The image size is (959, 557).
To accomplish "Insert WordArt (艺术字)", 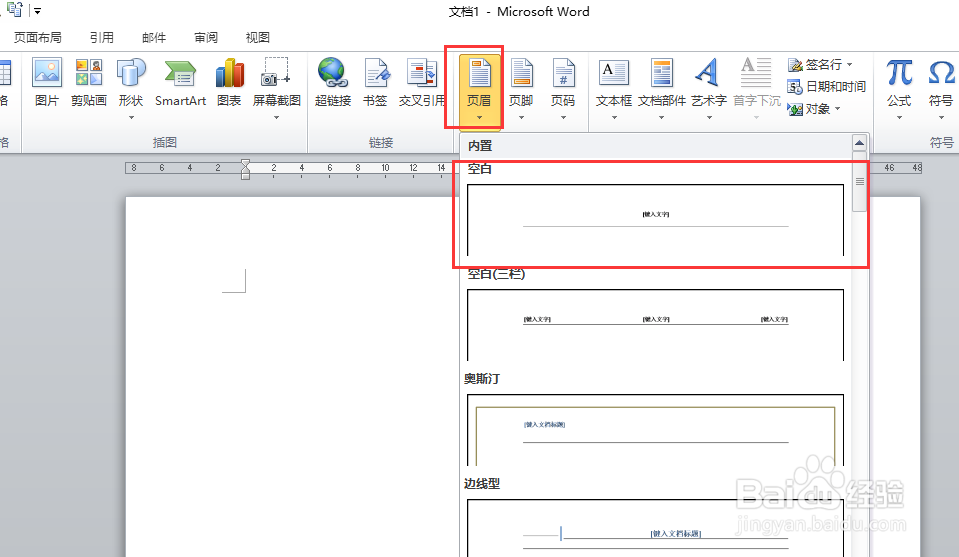I will point(709,89).
